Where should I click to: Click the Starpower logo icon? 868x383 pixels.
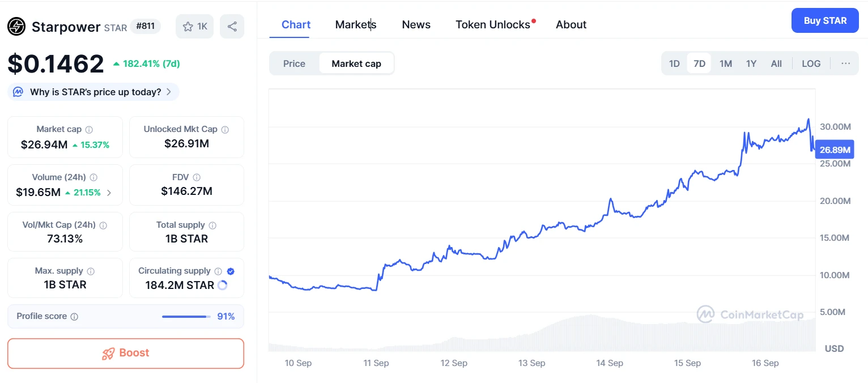16,27
